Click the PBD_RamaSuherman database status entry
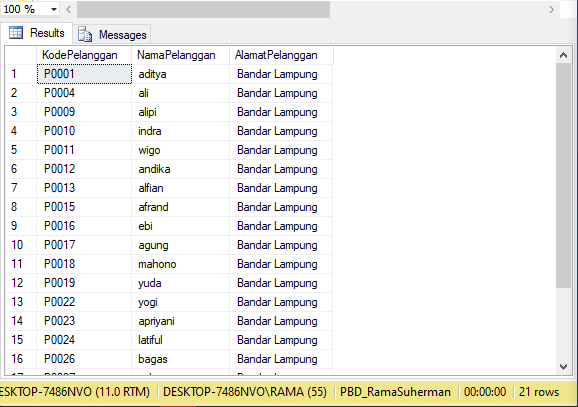Image resolution: width=578 pixels, height=407 pixels. (395, 392)
